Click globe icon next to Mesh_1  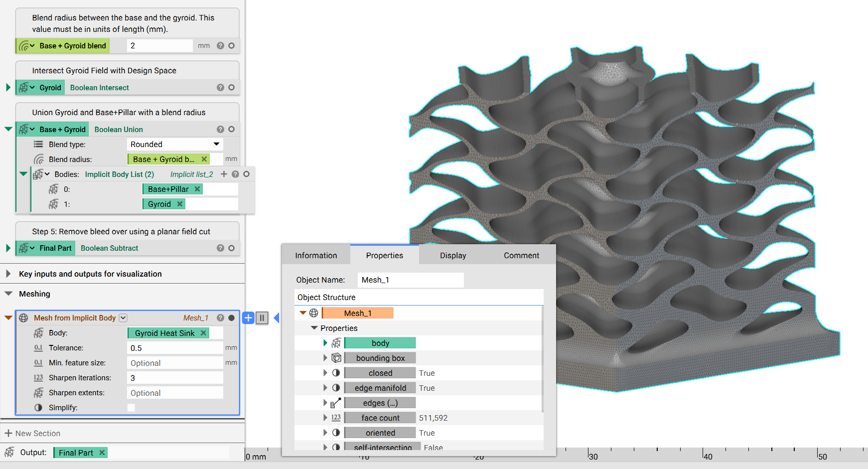(313, 313)
